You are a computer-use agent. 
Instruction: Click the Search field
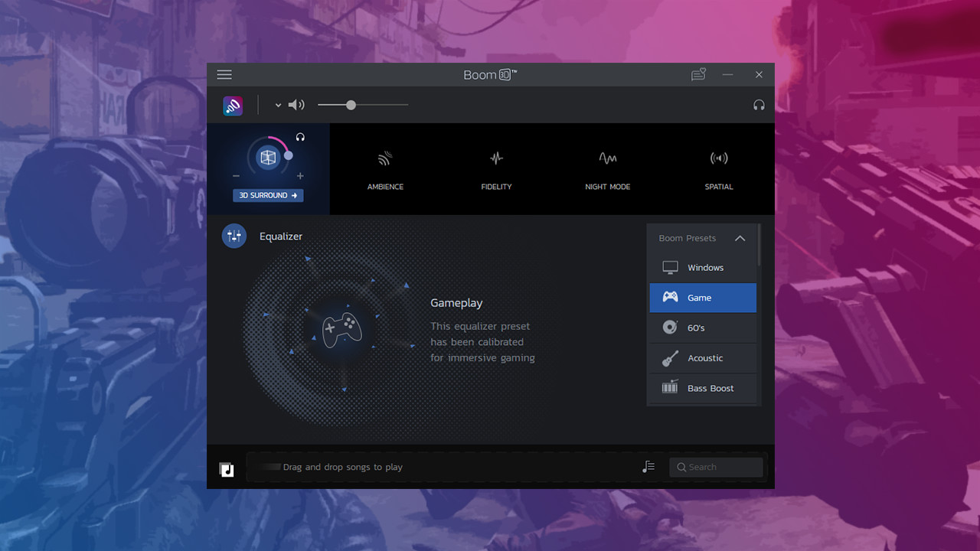[x=716, y=467]
